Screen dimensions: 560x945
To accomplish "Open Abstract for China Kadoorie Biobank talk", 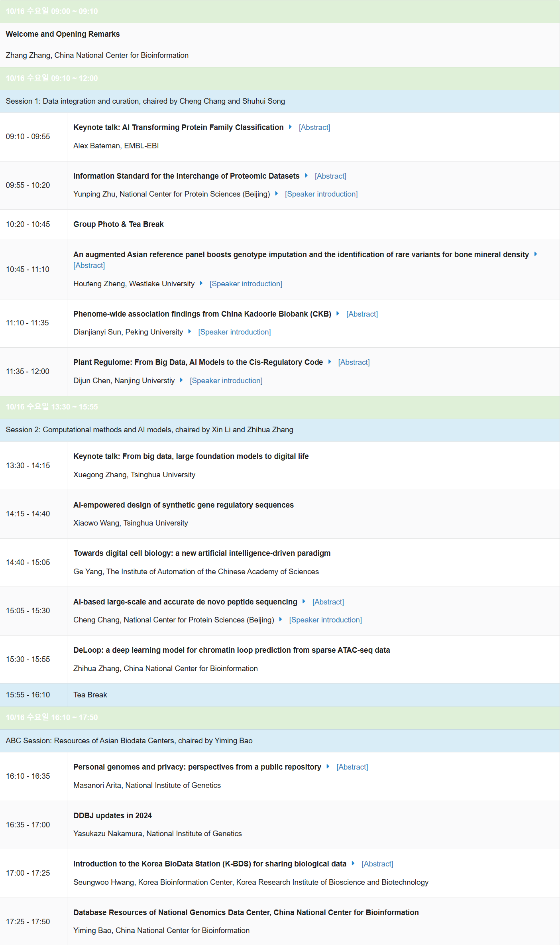I will (x=362, y=314).
